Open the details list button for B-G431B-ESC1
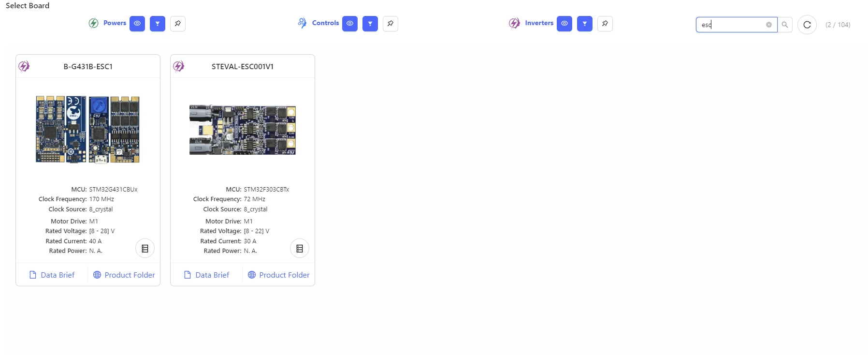Viewport: 868px width, 355px height. (x=145, y=249)
